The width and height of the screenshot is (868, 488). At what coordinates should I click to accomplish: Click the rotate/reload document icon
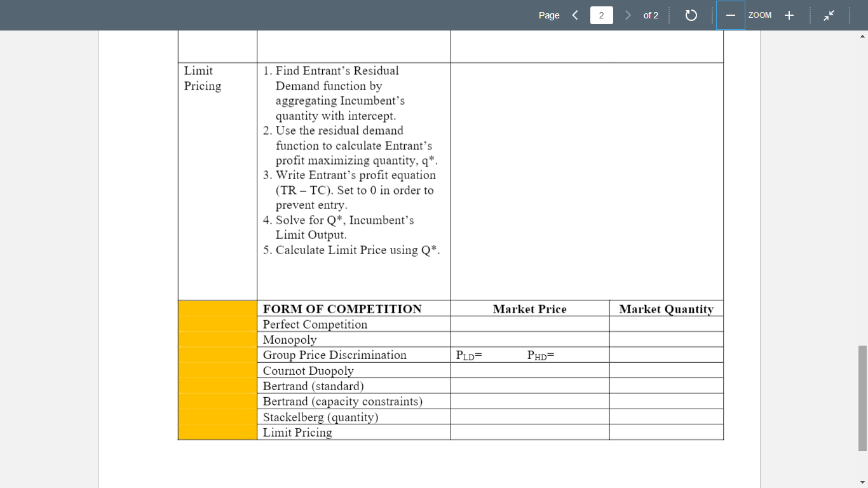coord(691,15)
